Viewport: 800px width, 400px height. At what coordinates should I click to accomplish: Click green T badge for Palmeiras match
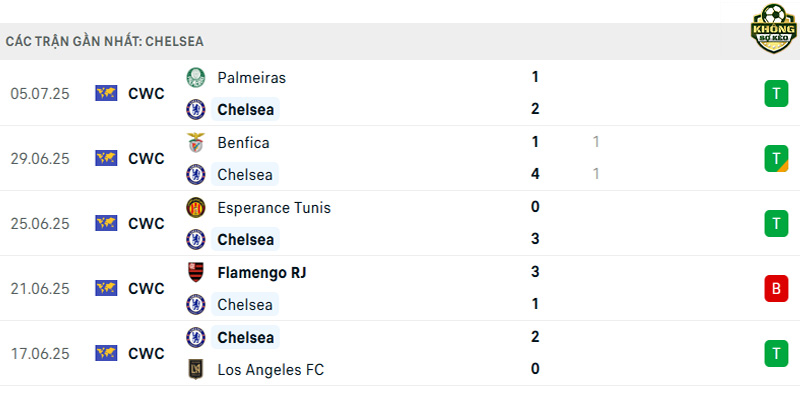(x=776, y=94)
